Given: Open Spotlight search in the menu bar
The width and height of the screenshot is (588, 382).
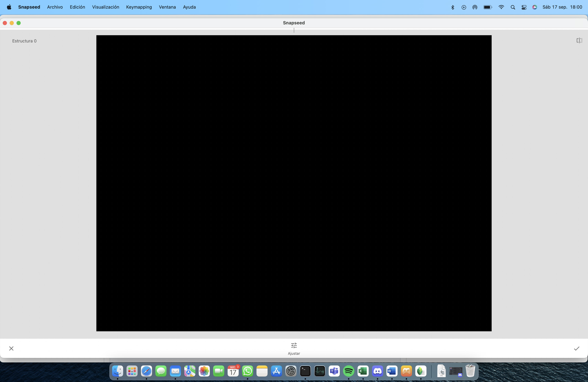Looking at the screenshot, I should 513,7.
